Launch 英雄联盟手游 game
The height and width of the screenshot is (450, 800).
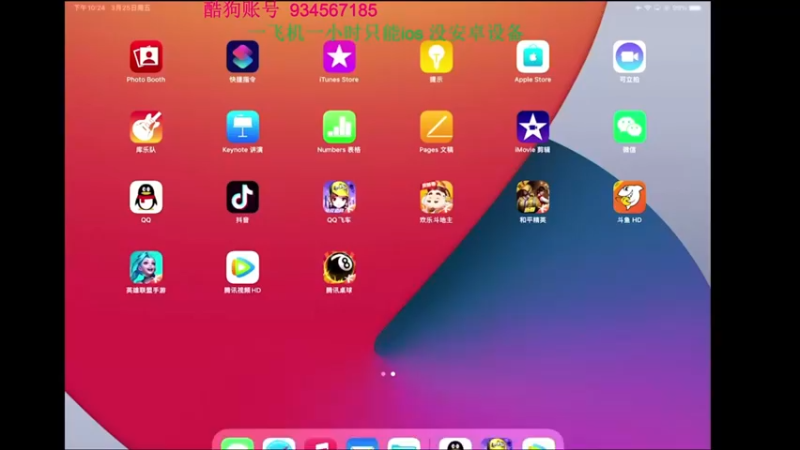[x=146, y=267]
